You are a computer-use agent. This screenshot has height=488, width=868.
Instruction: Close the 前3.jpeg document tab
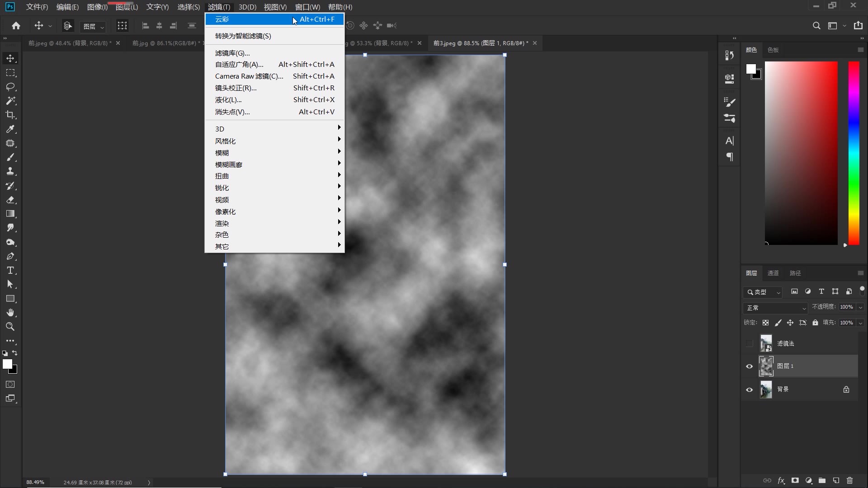click(x=535, y=43)
